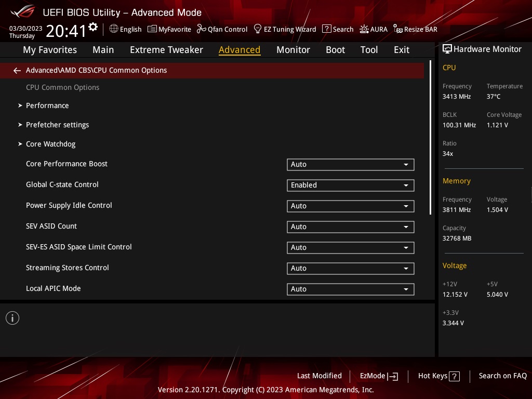Viewport: 532px width, 399px height.
Task: Click the Hot Keys question-mark icon
Action: pyautogui.click(x=454, y=376)
